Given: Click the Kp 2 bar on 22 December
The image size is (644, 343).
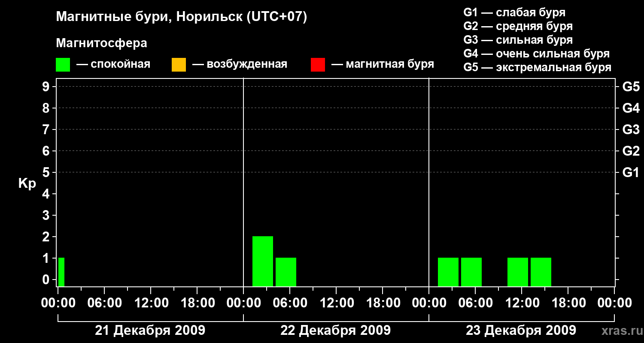Looking at the screenshot, I should click(263, 262).
